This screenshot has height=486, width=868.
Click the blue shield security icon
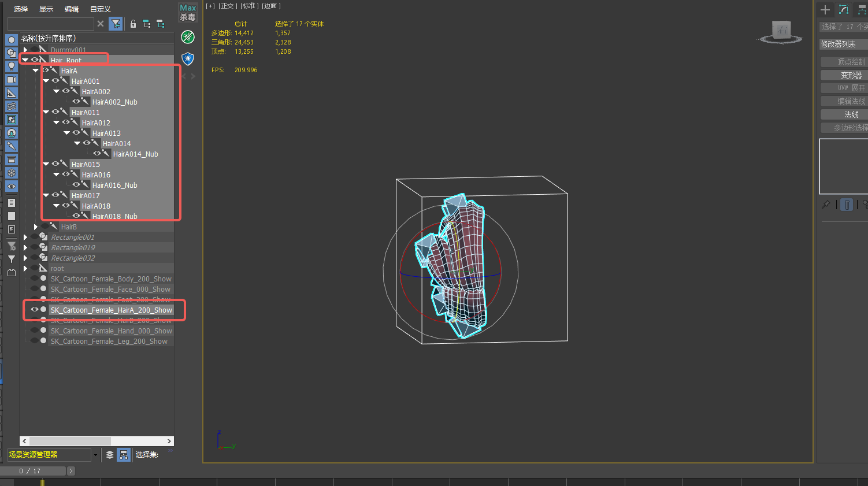(188, 58)
